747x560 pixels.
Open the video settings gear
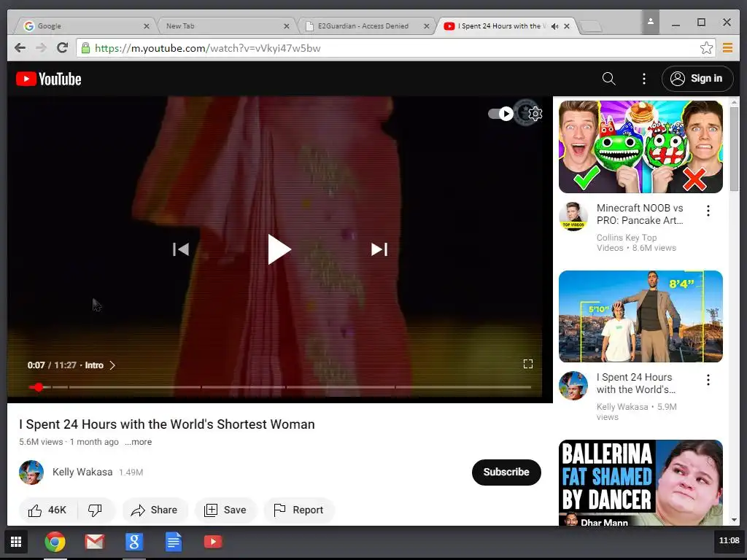point(535,114)
